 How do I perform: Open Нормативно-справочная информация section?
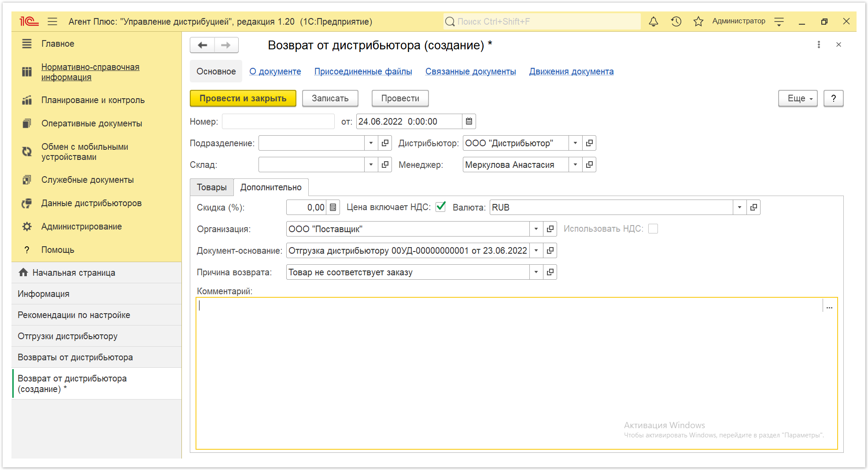[90, 72]
